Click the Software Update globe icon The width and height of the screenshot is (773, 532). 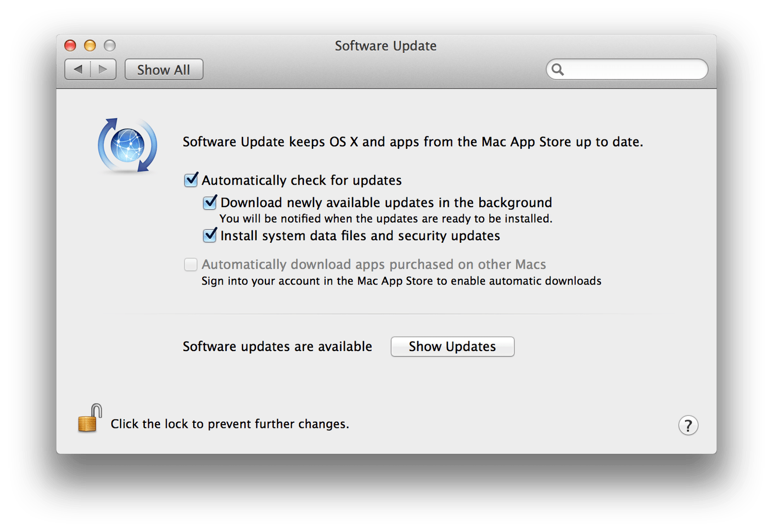[x=127, y=145]
